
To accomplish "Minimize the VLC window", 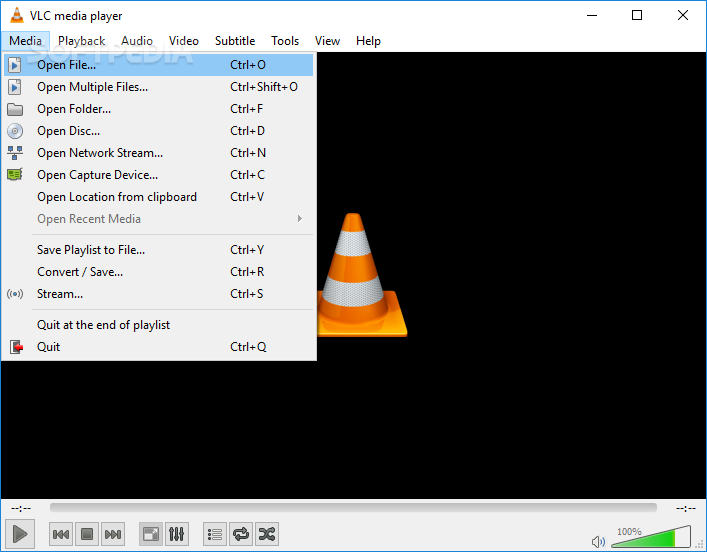I will tap(592, 15).
